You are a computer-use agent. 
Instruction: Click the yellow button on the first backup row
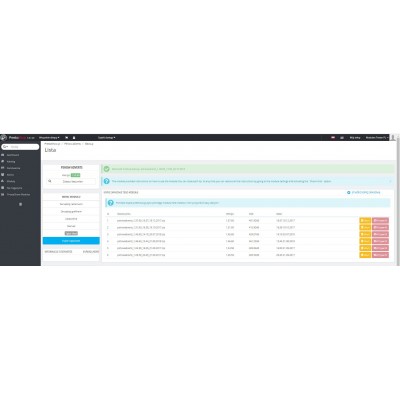tap(365, 220)
